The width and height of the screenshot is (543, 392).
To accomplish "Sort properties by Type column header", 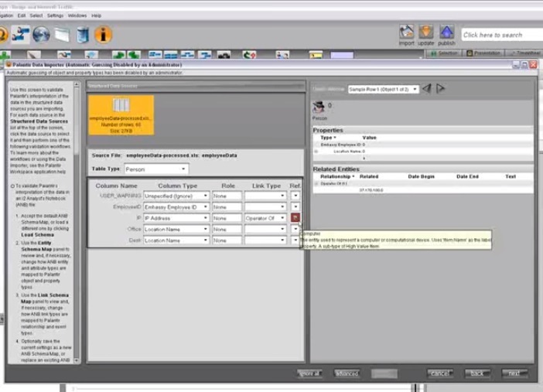I will (x=328, y=138).
